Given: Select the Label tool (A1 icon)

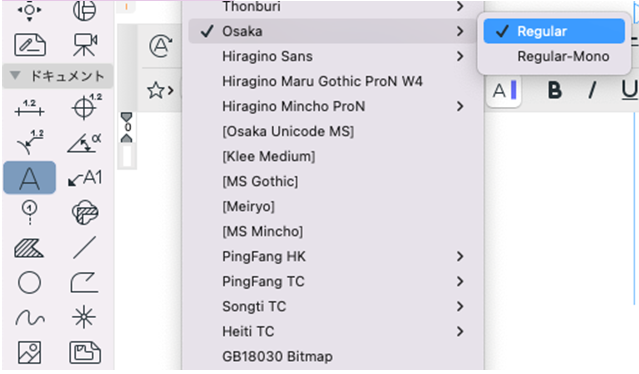Looking at the screenshot, I should (x=85, y=178).
